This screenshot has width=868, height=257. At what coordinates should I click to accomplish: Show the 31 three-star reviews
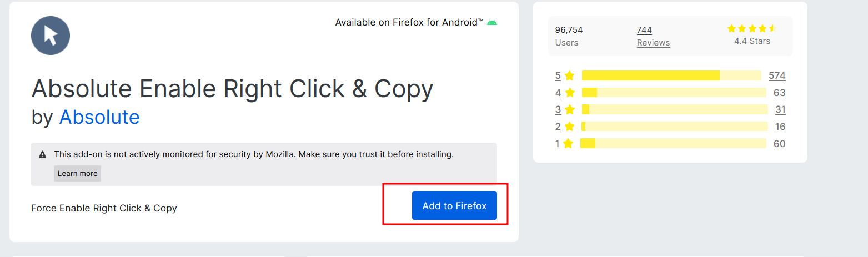(x=780, y=109)
